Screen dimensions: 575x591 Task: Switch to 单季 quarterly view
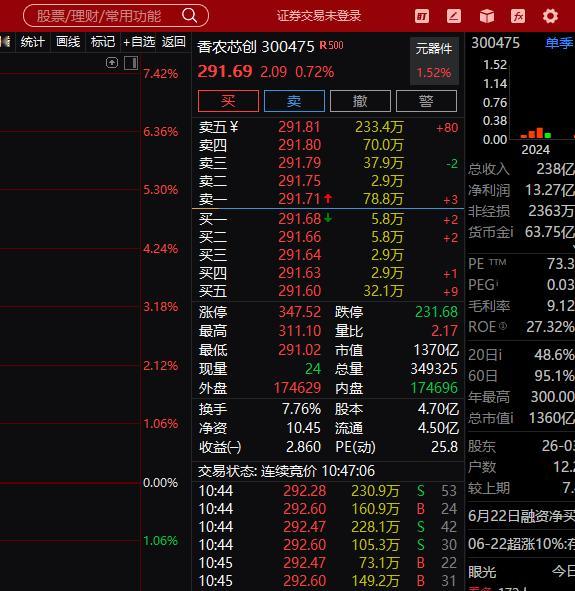(559, 43)
